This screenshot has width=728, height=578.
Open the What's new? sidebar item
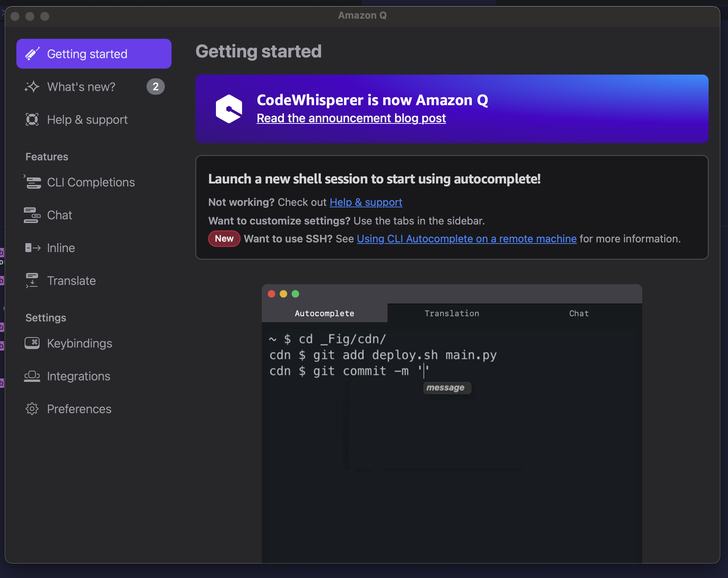(x=94, y=87)
